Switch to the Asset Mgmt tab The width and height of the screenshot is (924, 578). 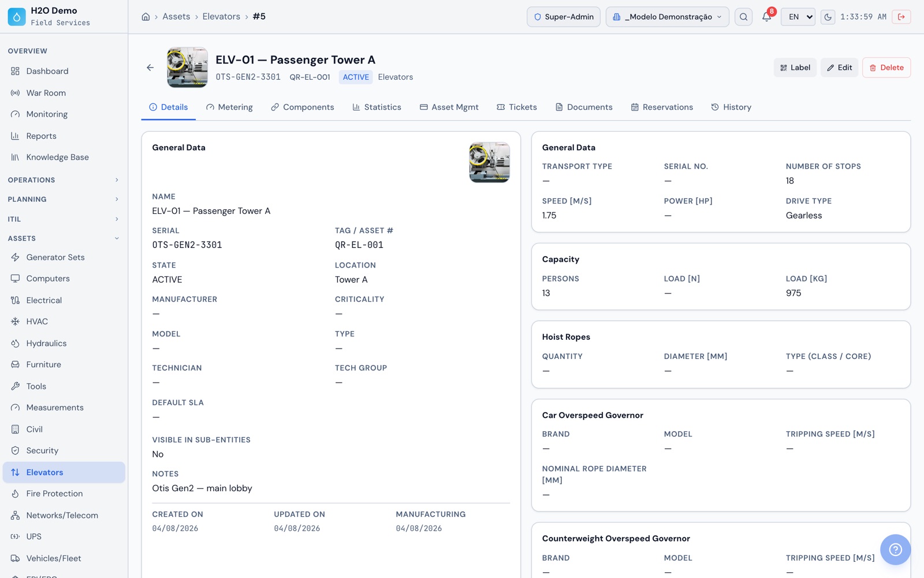point(449,107)
